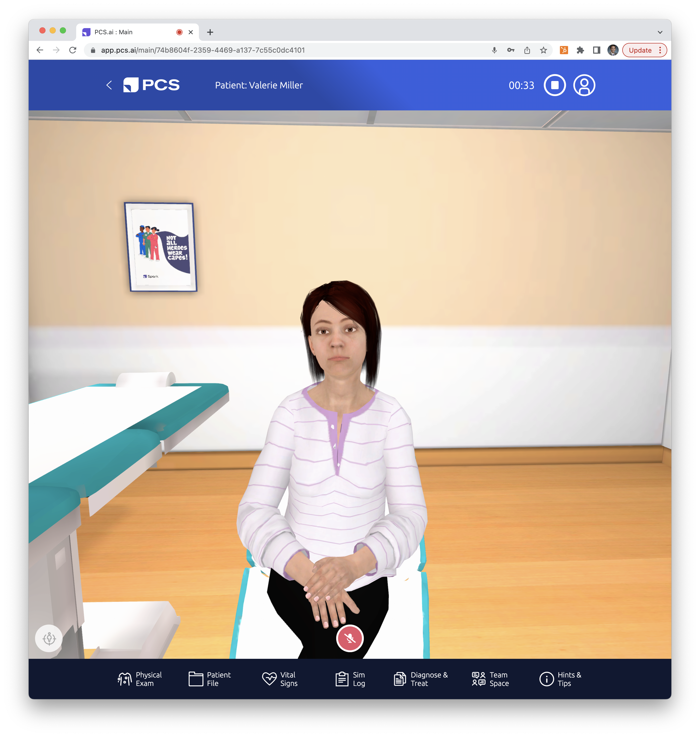
Task: Stop the simulation session
Action: pos(555,85)
